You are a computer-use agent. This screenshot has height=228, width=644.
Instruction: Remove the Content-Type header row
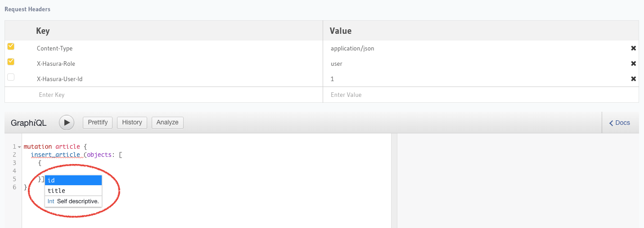click(x=633, y=49)
